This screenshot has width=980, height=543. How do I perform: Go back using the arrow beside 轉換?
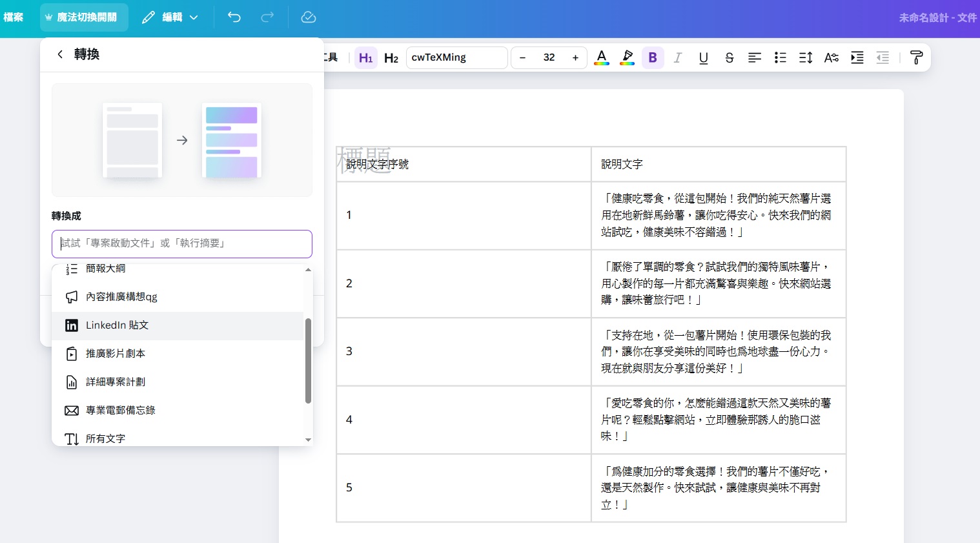[60, 54]
